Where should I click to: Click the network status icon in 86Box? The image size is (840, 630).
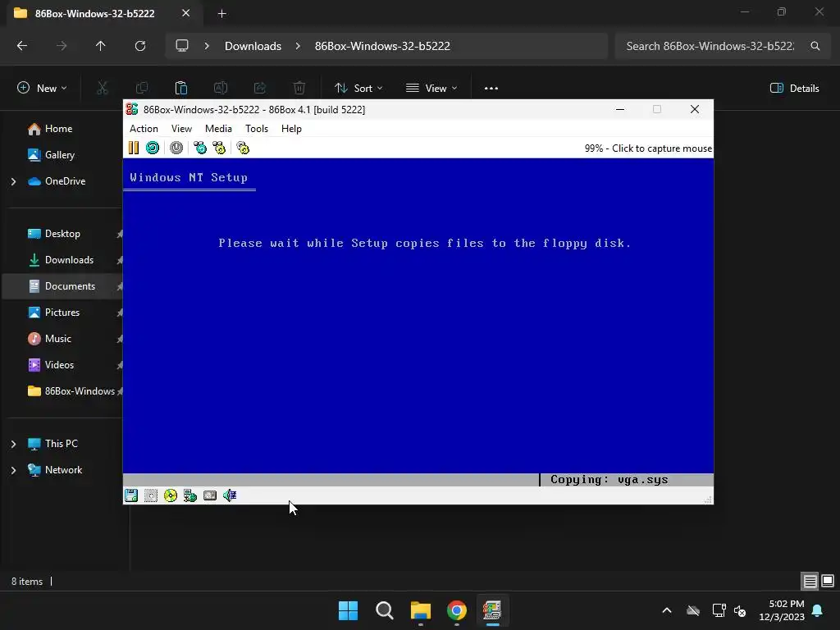[190, 495]
